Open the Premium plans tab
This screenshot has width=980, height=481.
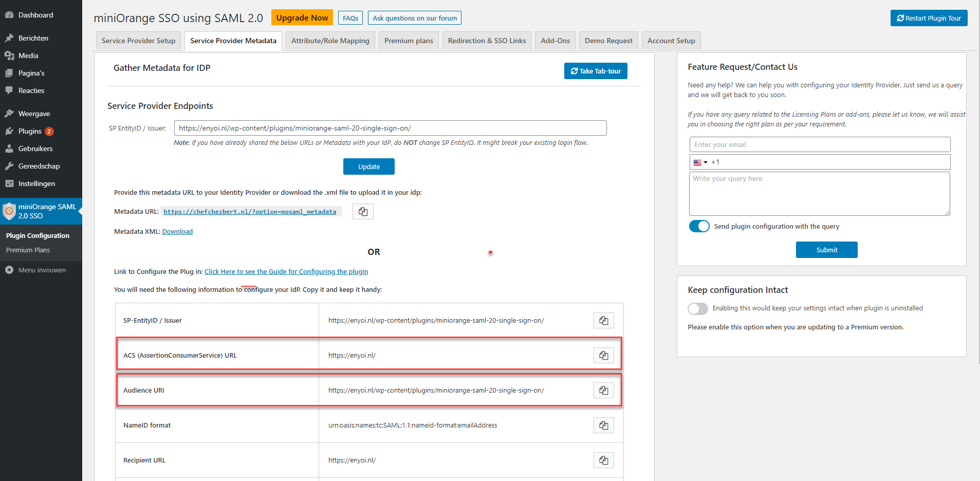point(409,41)
